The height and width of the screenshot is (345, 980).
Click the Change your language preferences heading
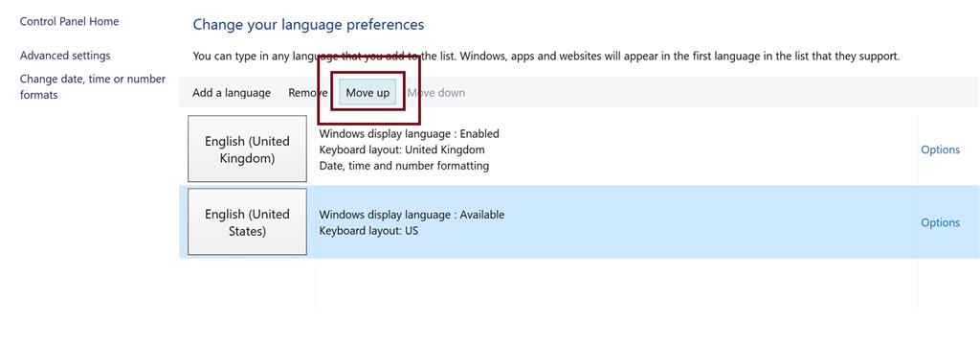click(308, 24)
